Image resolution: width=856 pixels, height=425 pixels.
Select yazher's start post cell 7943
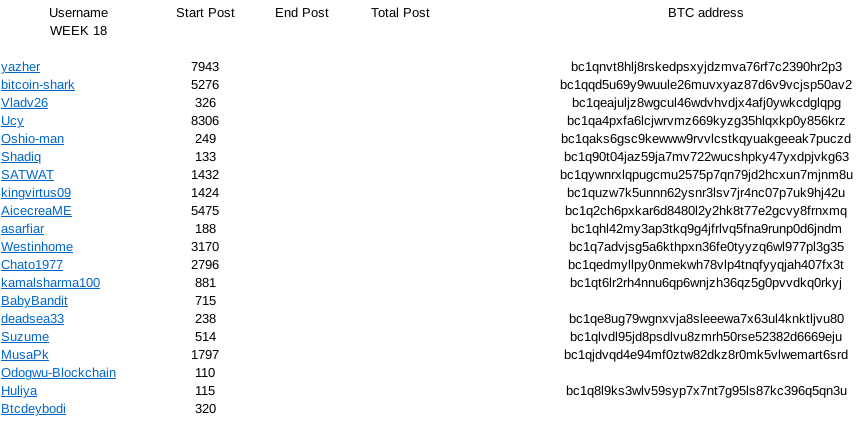[x=205, y=67]
